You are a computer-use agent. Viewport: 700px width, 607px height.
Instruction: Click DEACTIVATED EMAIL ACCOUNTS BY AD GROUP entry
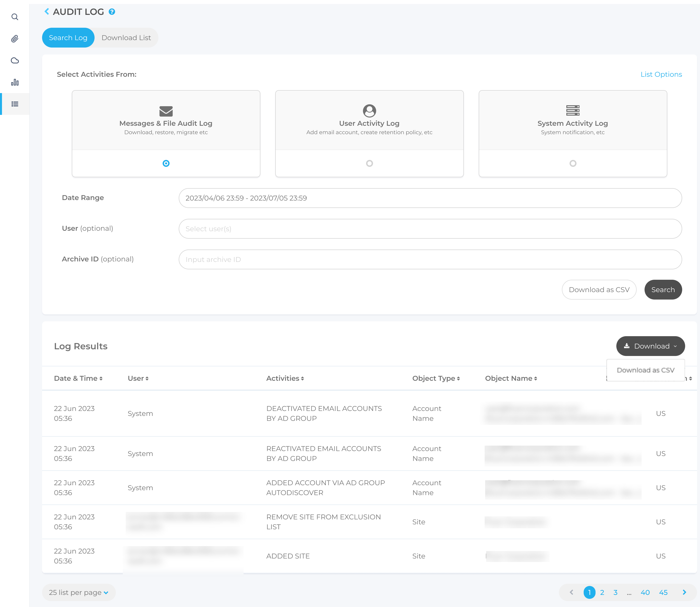click(x=324, y=413)
